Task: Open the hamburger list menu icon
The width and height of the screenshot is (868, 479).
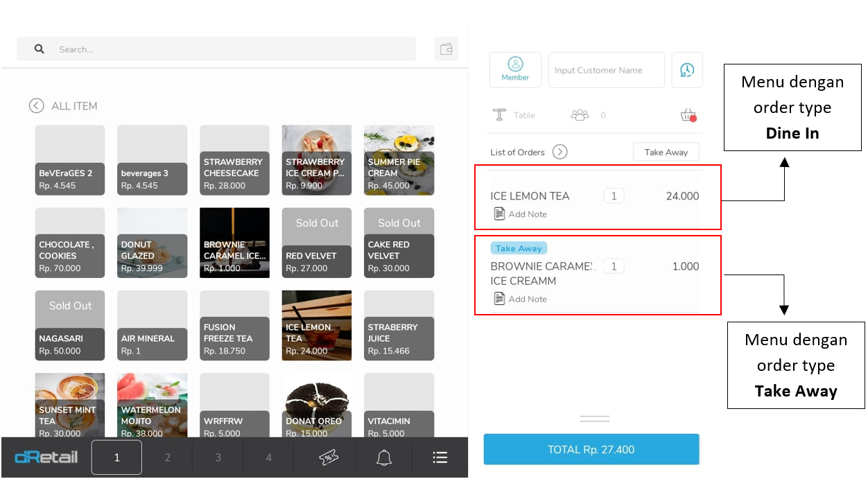Action: (x=440, y=458)
